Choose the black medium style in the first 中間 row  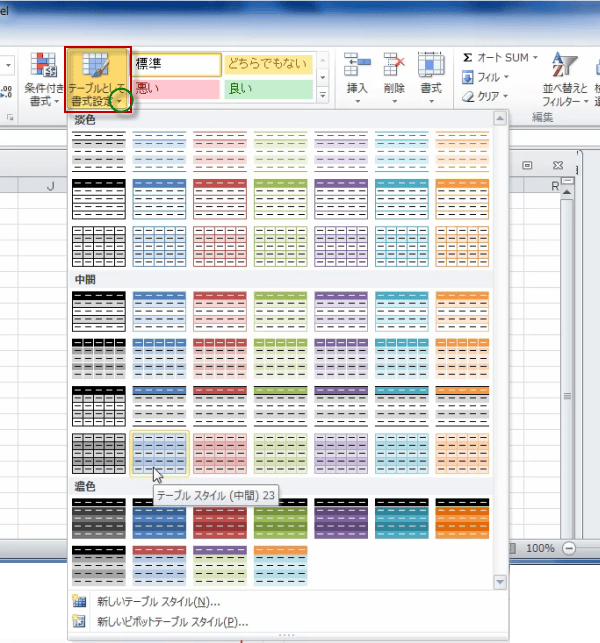coord(99,311)
